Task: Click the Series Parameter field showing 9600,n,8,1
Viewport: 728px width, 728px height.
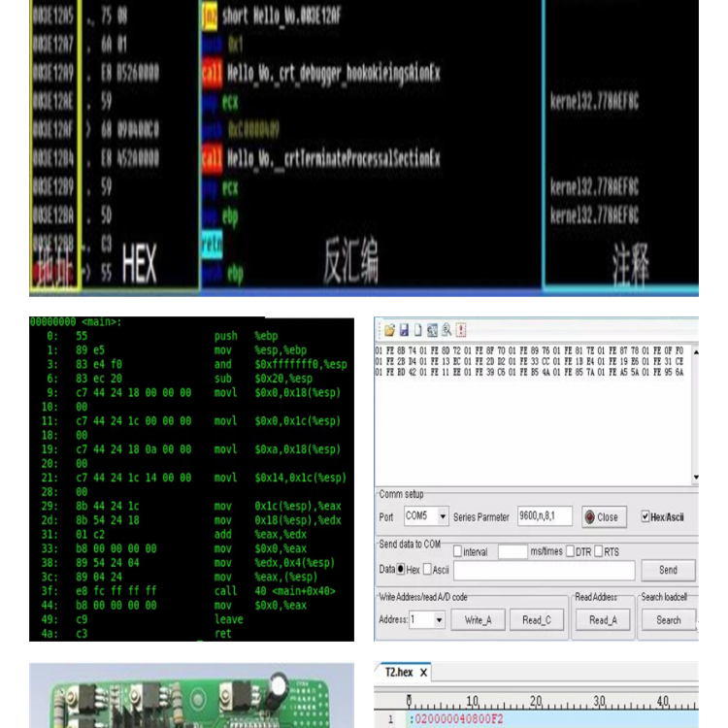Action: 544,516
